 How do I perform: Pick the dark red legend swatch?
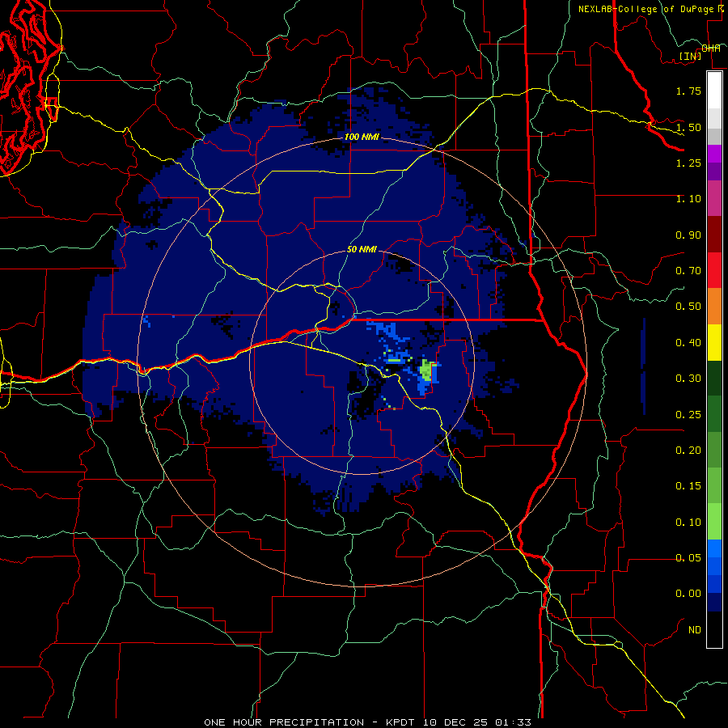714,235
